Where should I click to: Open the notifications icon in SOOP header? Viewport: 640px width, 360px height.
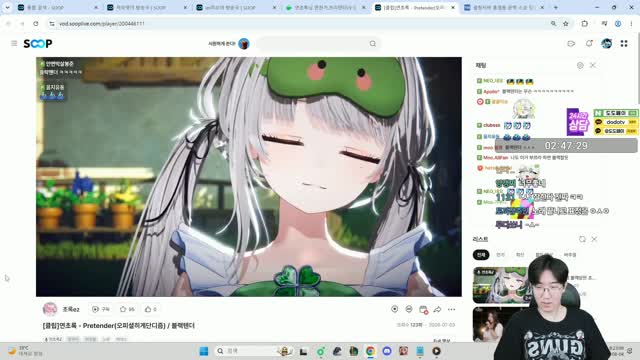pyautogui.click(x=589, y=43)
